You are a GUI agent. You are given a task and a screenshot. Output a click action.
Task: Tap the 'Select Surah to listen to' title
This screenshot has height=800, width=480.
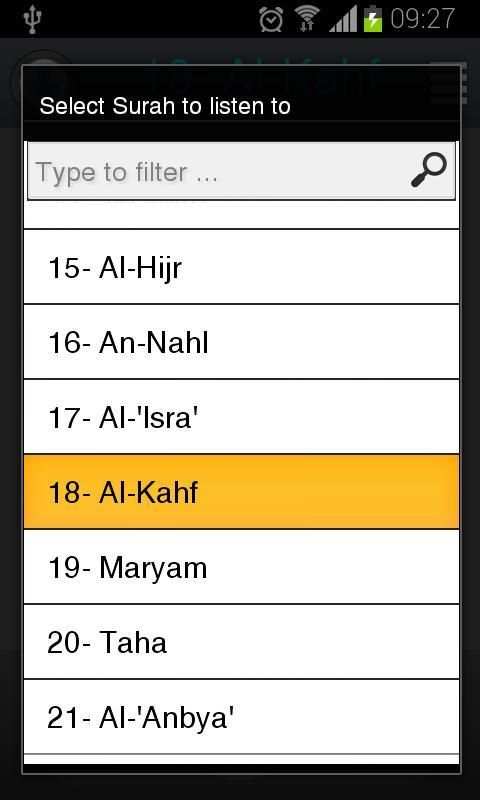[x=165, y=106]
